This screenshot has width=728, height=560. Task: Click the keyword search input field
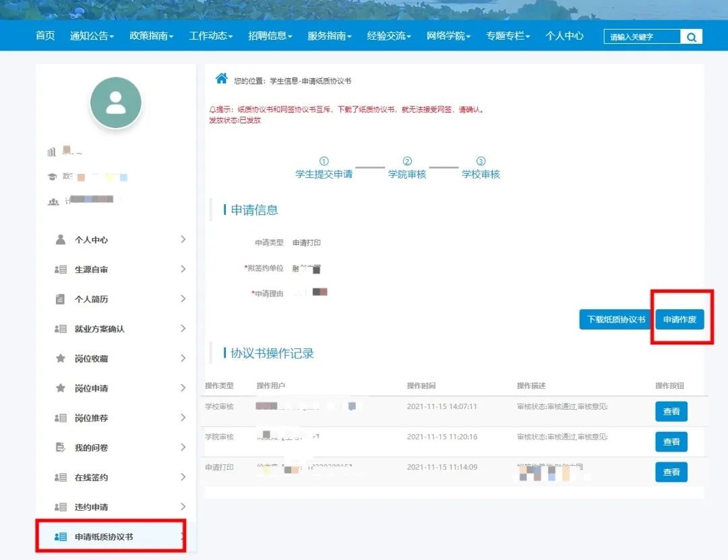[642, 37]
